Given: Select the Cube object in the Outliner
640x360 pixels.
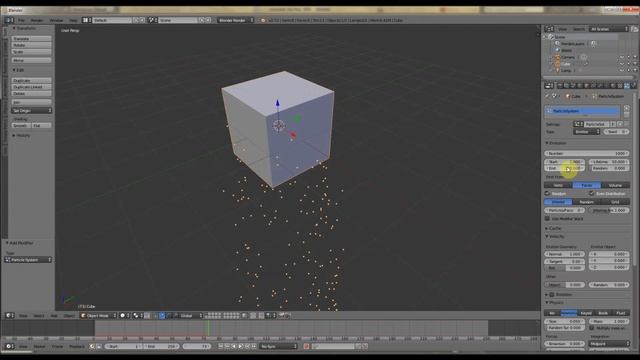Looking at the screenshot, I should click(565, 64).
